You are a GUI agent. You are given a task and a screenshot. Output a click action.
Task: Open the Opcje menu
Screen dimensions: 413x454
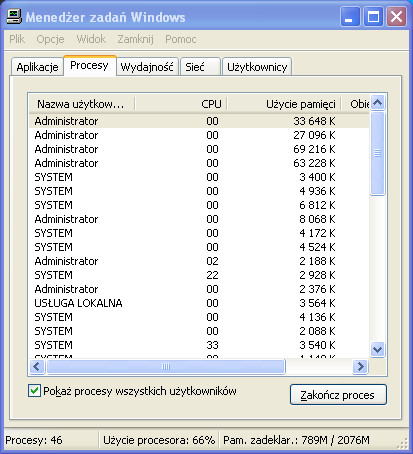pyautogui.click(x=50, y=39)
